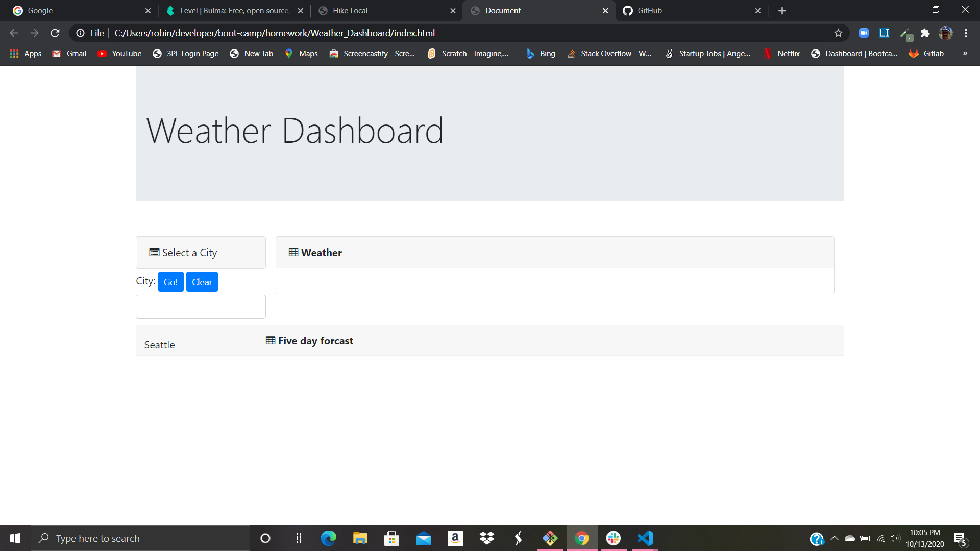980x551 pixels.
Task: Open Windows Start menu
Action: pyautogui.click(x=15, y=538)
